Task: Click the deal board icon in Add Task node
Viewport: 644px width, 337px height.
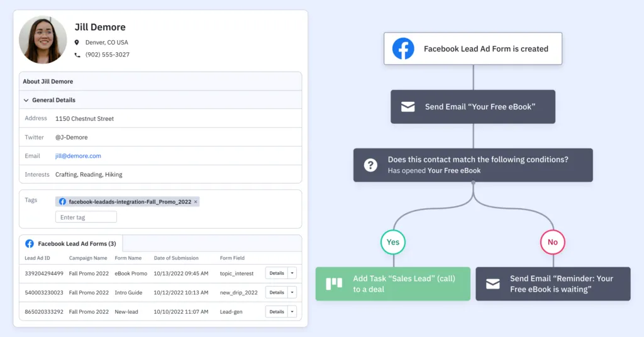Action: tap(334, 284)
